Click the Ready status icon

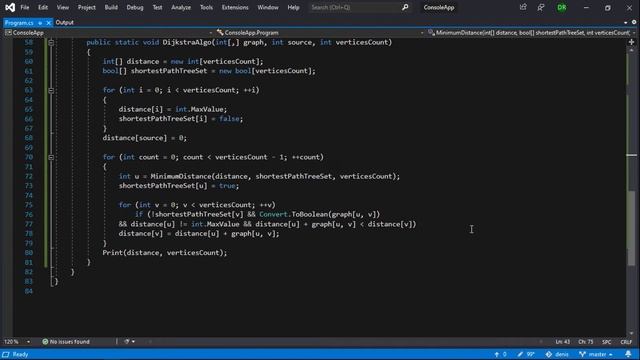6,354
